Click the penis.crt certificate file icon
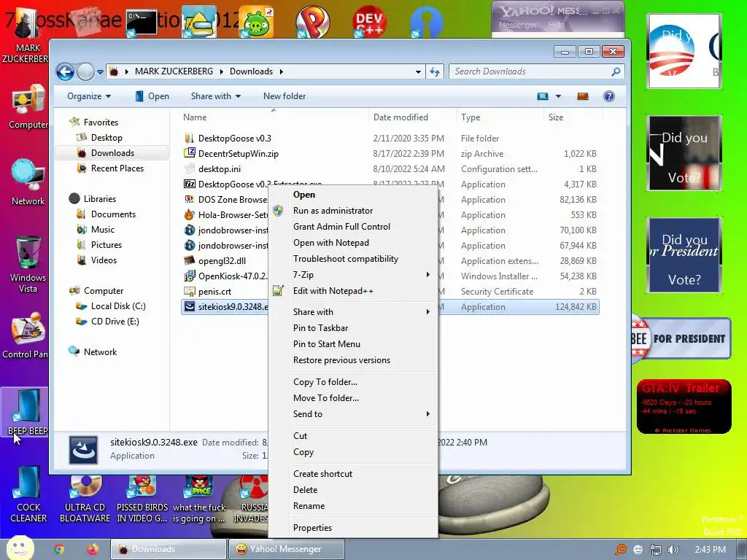The image size is (747, 560). 190,291
